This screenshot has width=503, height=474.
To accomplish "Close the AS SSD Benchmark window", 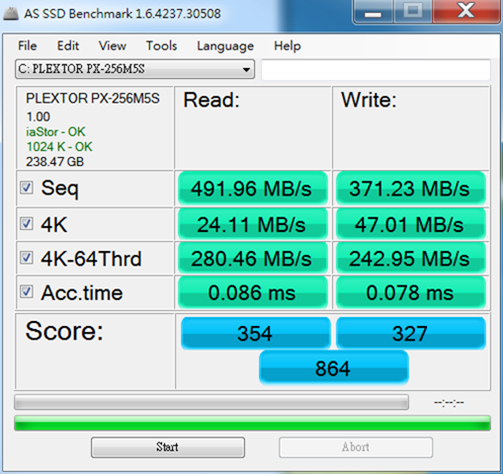I will (x=466, y=11).
